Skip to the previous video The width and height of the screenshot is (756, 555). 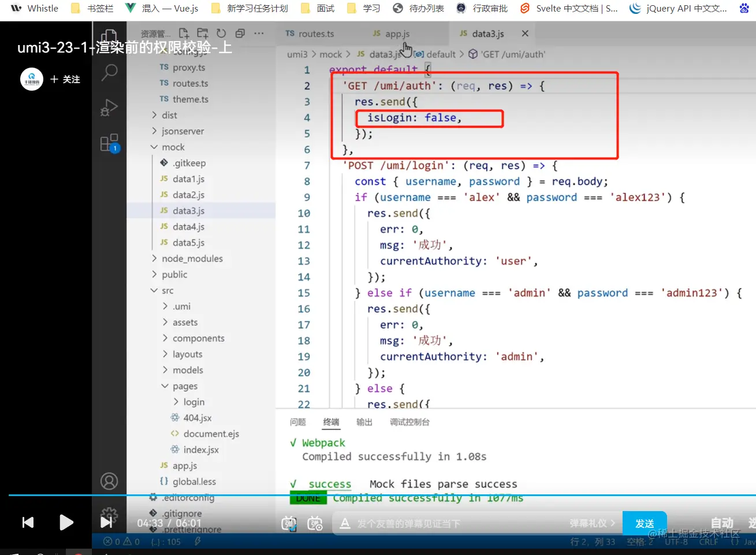click(x=28, y=523)
